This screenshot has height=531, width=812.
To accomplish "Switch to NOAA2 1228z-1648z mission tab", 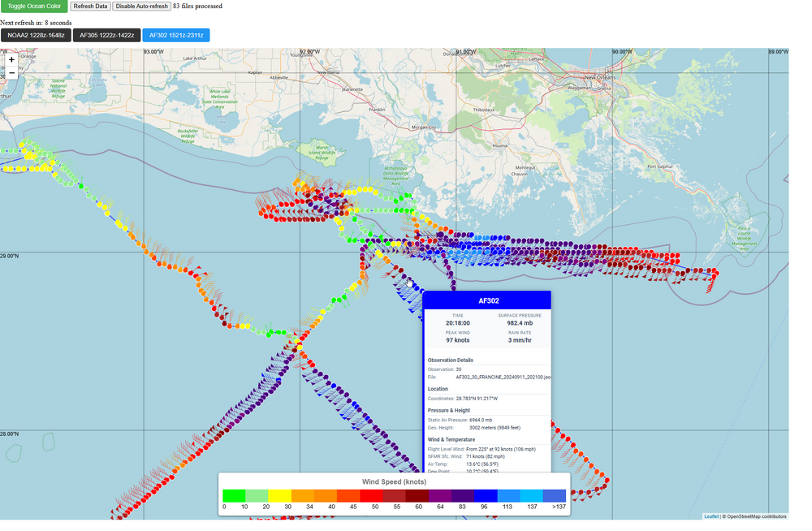I will coord(35,36).
